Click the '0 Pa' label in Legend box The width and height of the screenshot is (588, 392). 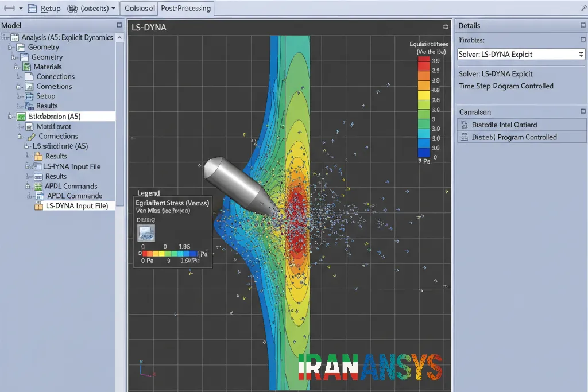click(x=147, y=261)
